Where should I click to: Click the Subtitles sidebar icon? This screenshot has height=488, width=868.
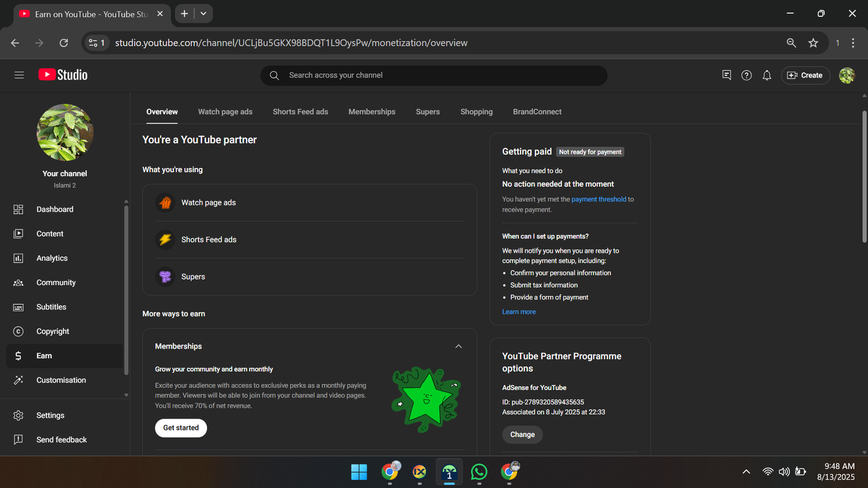(x=18, y=307)
